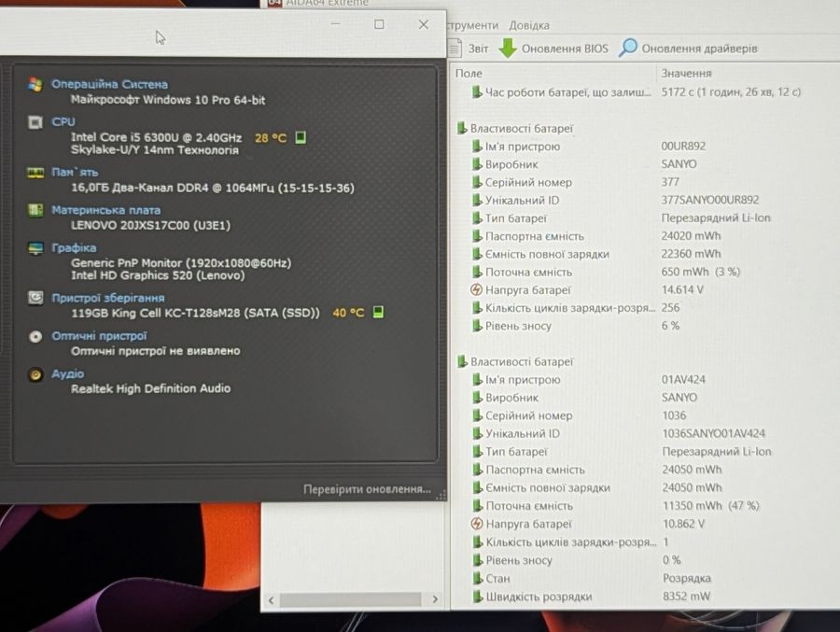Open the partially visible Інструменти menu in AIDA64
The image size is (840, 632).
(x=472, y=25)
